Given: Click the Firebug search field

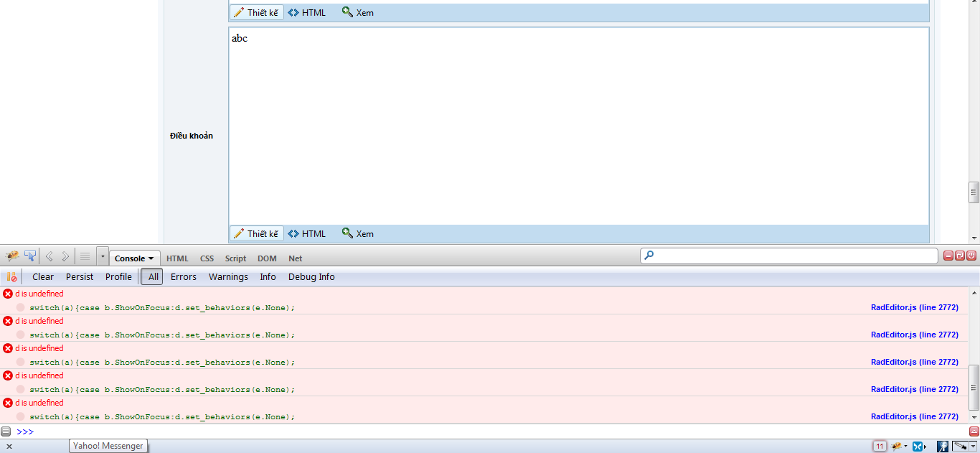Looking at the screenshot, I should (789, 256).
